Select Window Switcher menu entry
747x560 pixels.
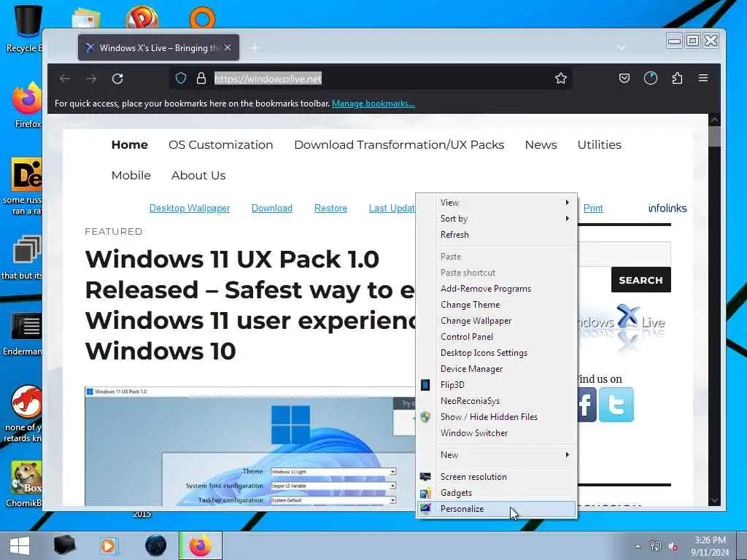[x=496, y=433]
